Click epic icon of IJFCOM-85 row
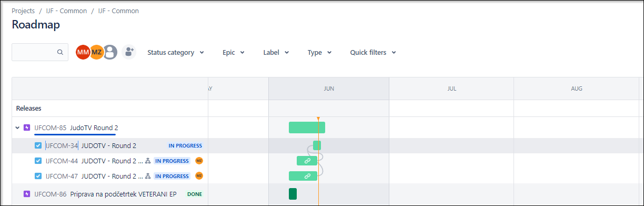 coord(27,127)
